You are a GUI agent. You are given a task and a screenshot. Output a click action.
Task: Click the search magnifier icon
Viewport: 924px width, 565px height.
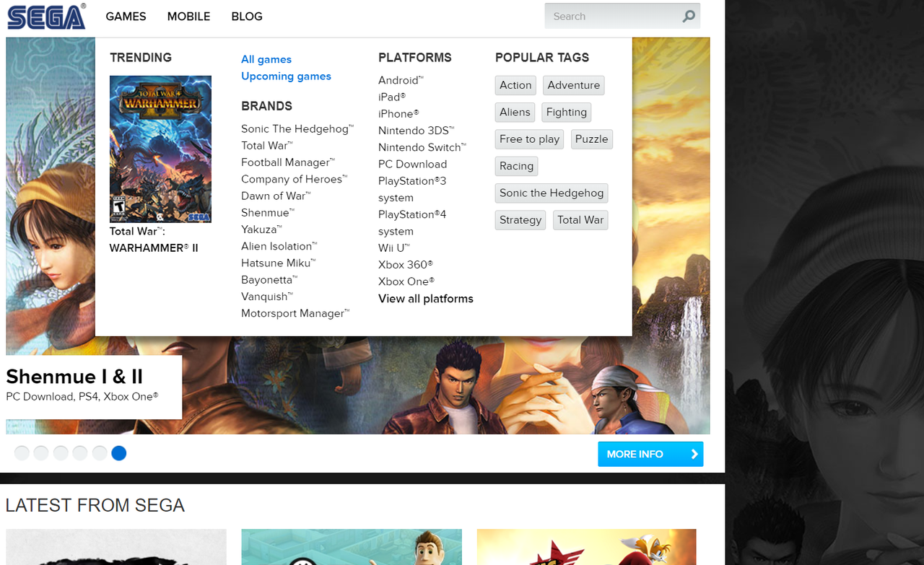click(x=689, y=16)
